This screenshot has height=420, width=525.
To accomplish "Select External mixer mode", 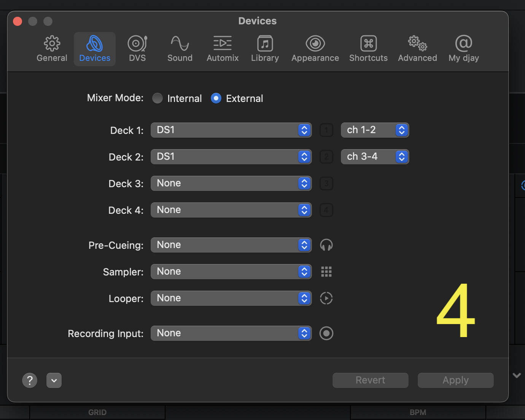I will (x=216, y=99).
